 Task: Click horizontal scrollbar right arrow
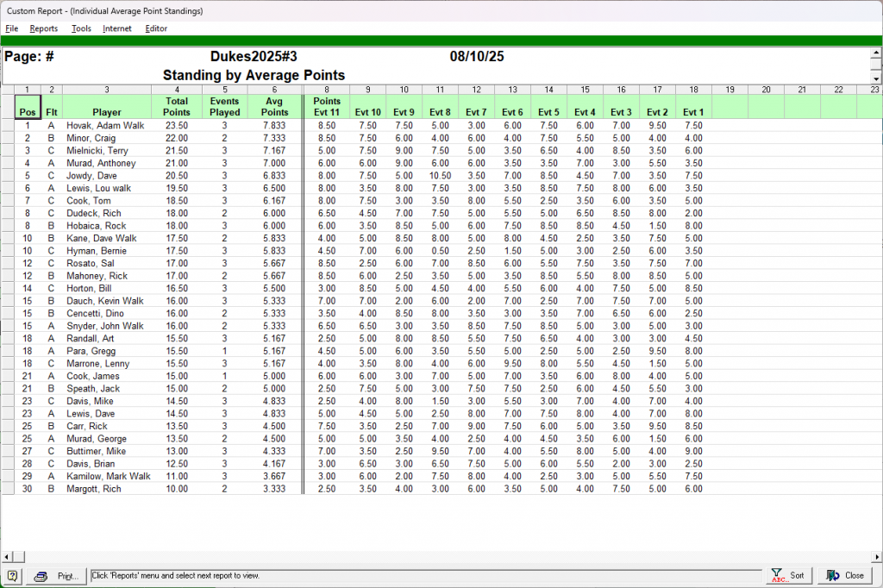876,556
